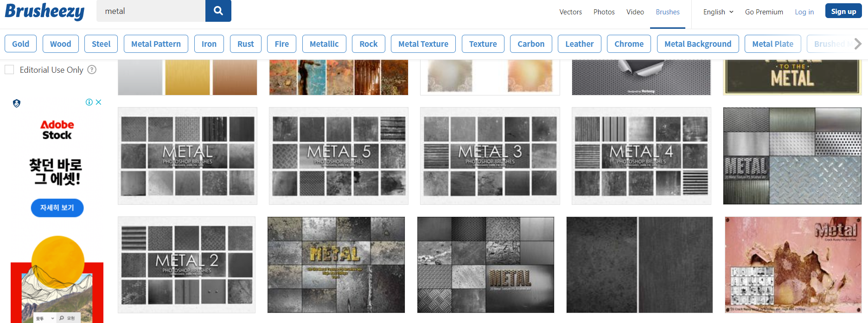
Task: Open the diamond plate metal texture thumbnail
Action: [x=792, y=156]
